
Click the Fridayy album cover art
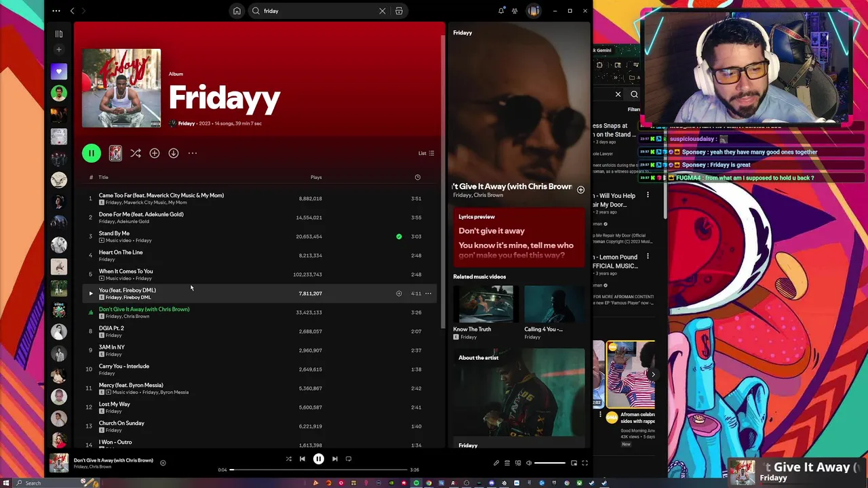(121, 88)
